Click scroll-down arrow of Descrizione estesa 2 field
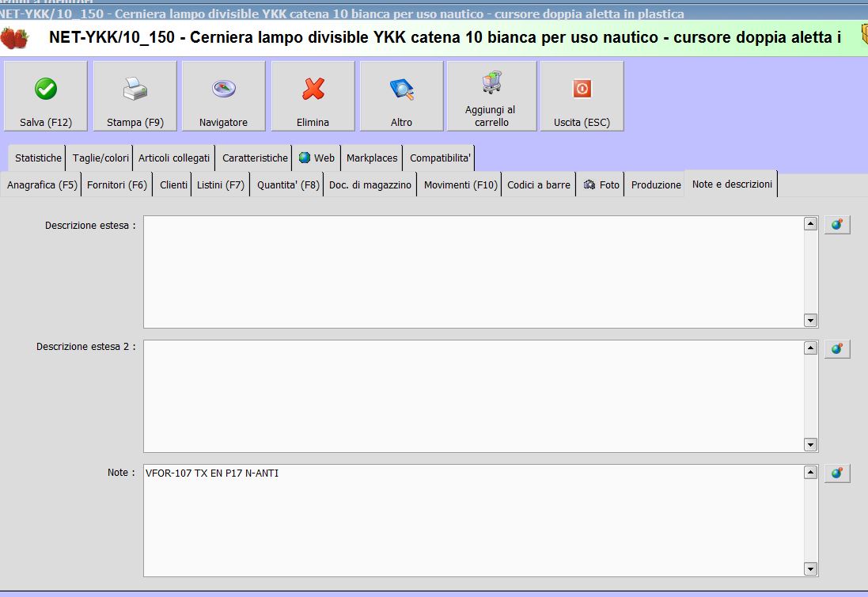The height and width of the screenshot is (597, 868). point(810,444)
